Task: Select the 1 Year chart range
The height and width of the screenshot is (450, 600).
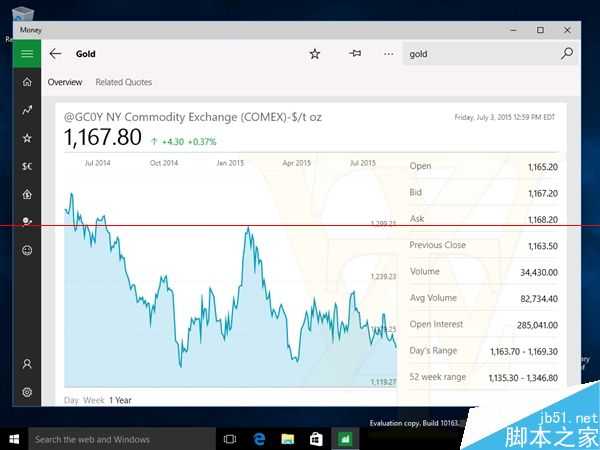Action: click(x=120, y=400)
